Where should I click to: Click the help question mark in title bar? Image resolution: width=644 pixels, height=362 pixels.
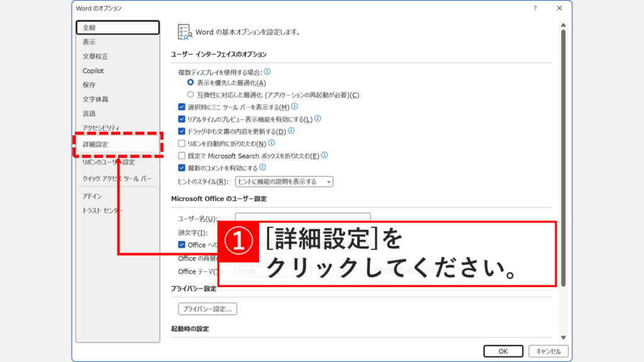point(535,8)
